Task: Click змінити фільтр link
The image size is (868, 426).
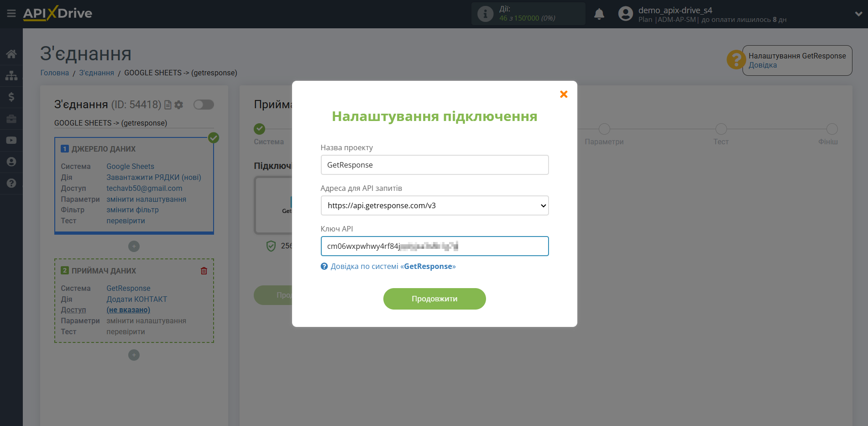Action: pyautogui.click(x=133, y=210)
